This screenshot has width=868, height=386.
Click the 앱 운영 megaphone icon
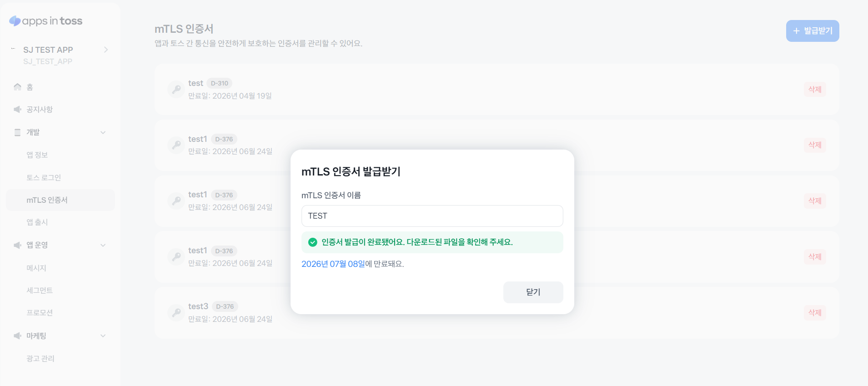click(17, 245)
